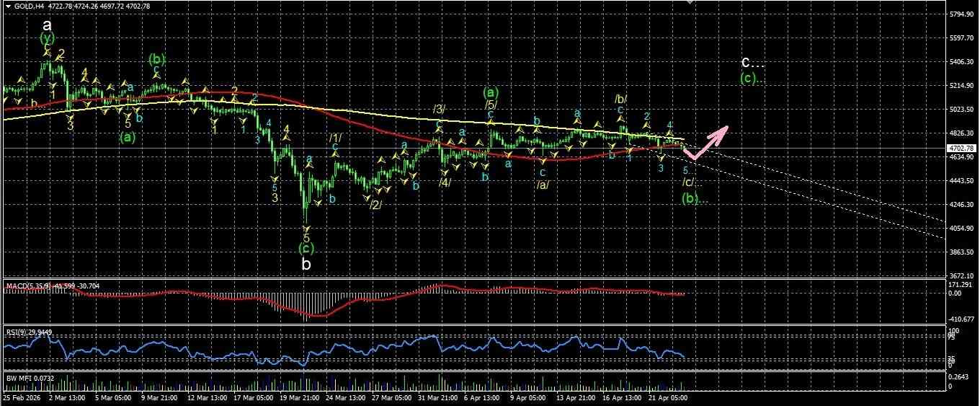The image size is (980, 406).
Task: Select the large white 'b' wave label at the chart low
Action: click(306, 264)
